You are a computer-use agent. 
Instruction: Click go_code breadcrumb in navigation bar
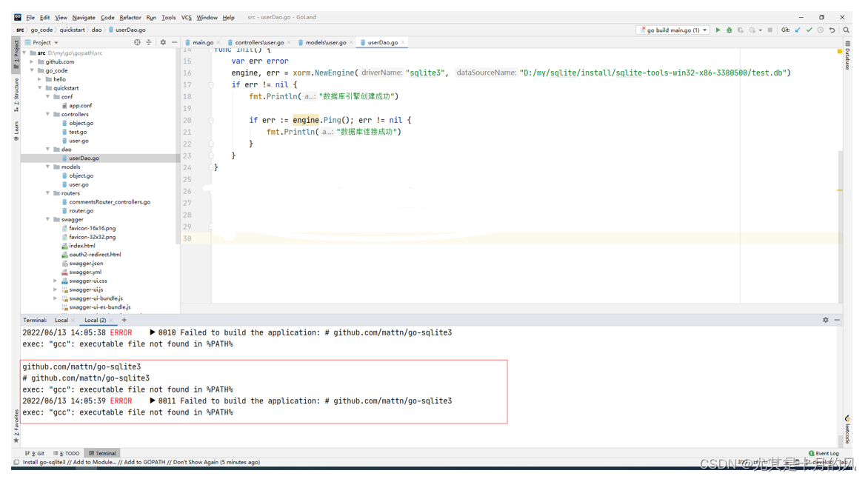click(42, 30)
